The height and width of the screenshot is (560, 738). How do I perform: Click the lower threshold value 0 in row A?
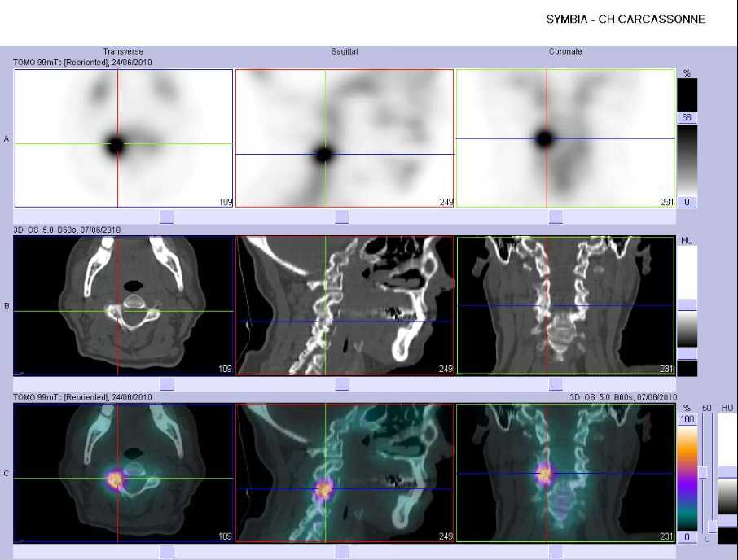click(x=687, y=202)
